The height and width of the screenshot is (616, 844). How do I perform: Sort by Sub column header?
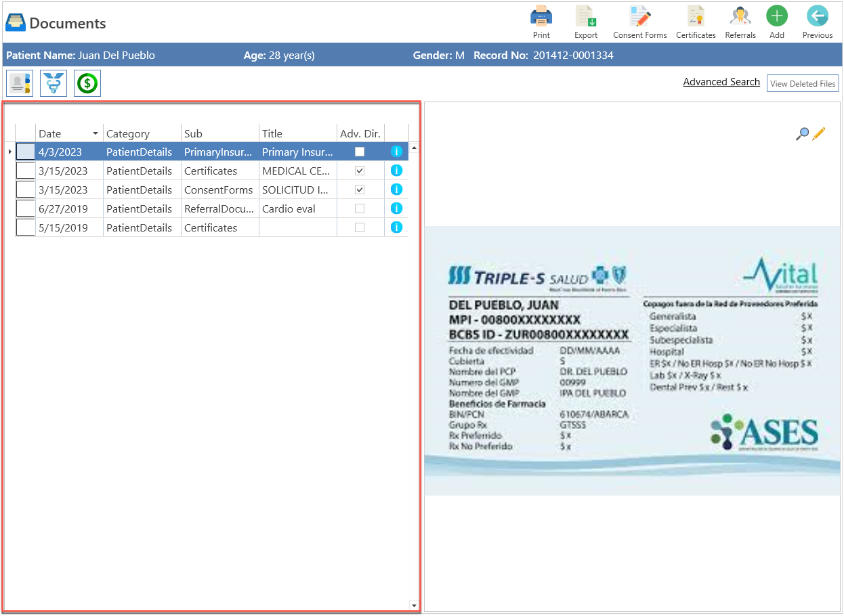point(220,133)
